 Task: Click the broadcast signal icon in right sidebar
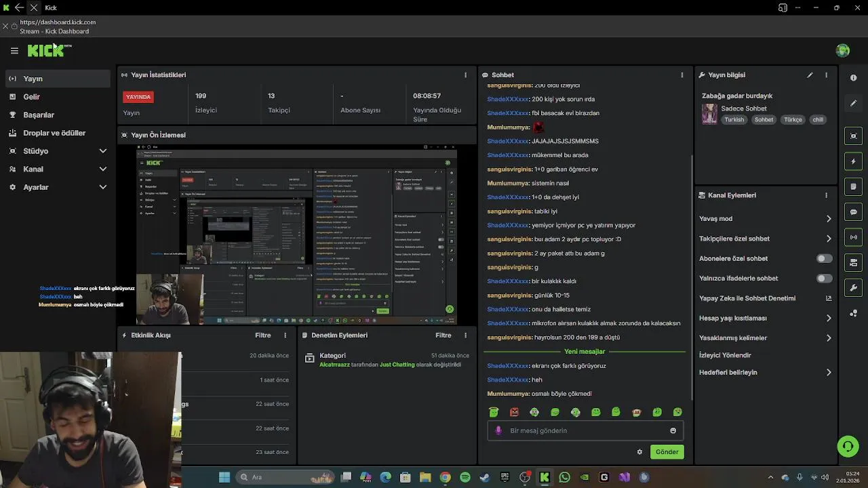853,237
